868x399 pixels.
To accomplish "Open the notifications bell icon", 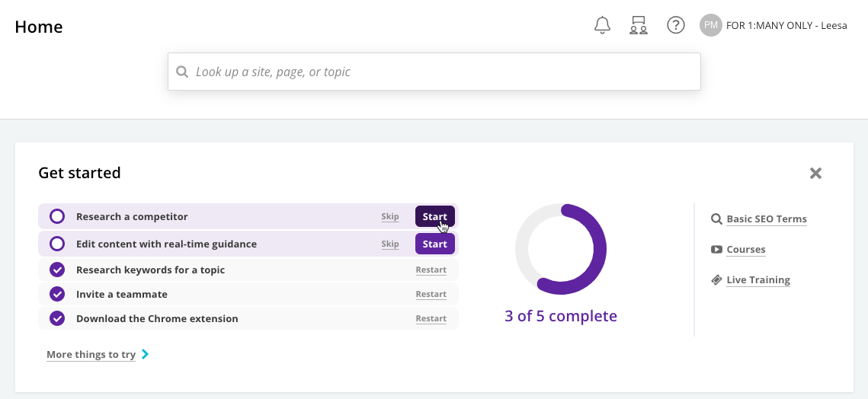I will [602, 25].
